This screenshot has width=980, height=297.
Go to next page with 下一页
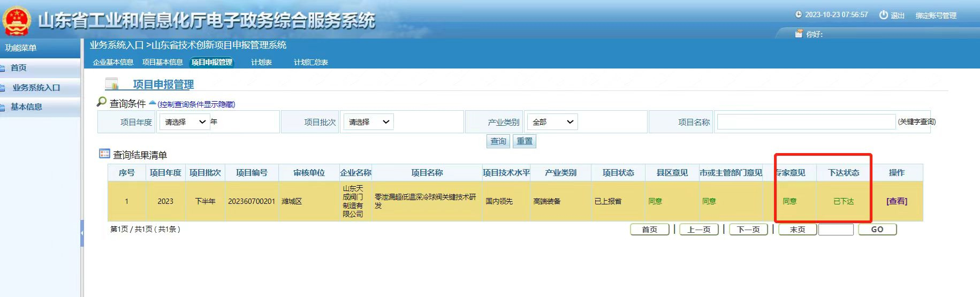point(748,230)
